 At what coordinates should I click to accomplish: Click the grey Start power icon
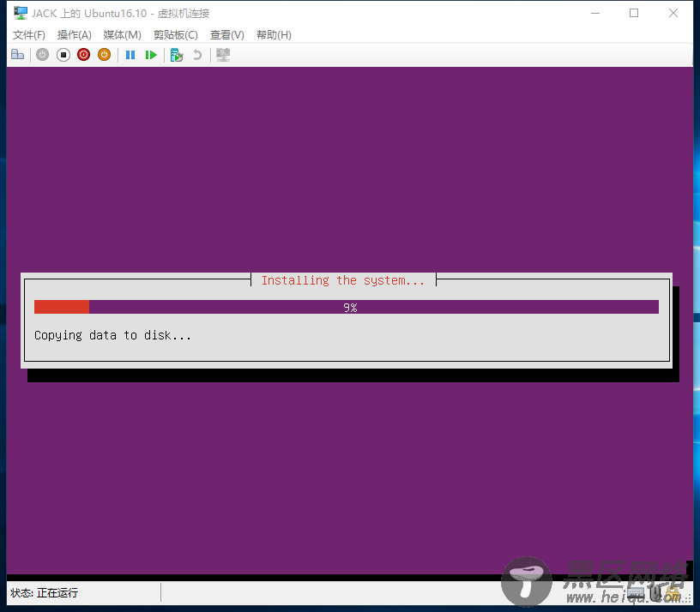tap(42, 55)
